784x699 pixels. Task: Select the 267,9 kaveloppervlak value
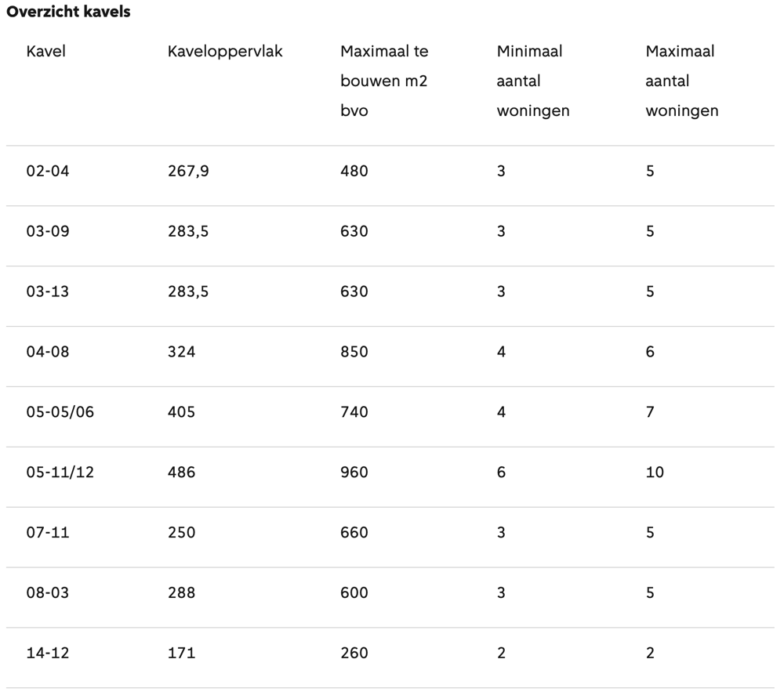[x=188, y=171]
